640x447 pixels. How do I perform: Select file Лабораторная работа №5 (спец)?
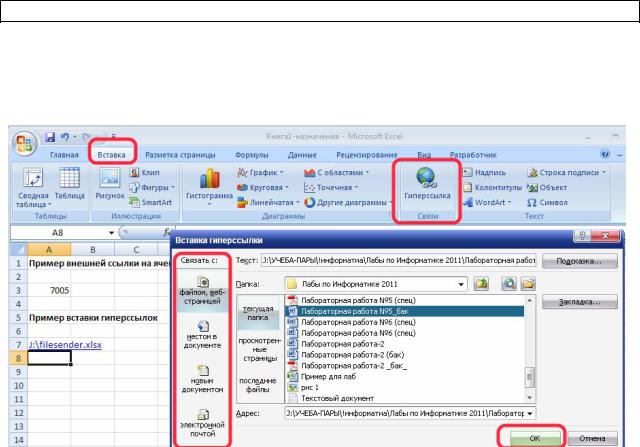(404, 300)
